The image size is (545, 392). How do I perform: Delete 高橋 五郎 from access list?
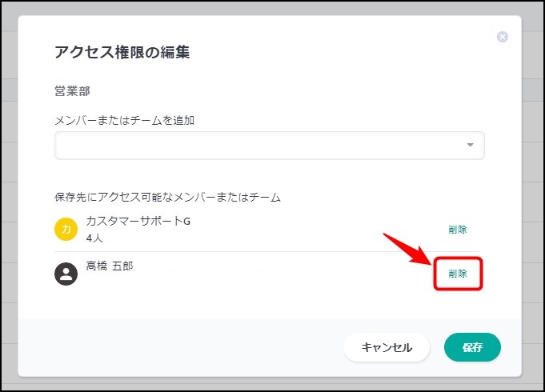[x=458, y=274]
